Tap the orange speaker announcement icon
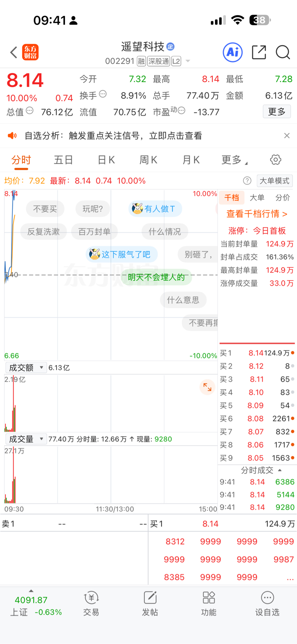Image resolution: width=297 pixels, height=644 pixels. (12, 135)
